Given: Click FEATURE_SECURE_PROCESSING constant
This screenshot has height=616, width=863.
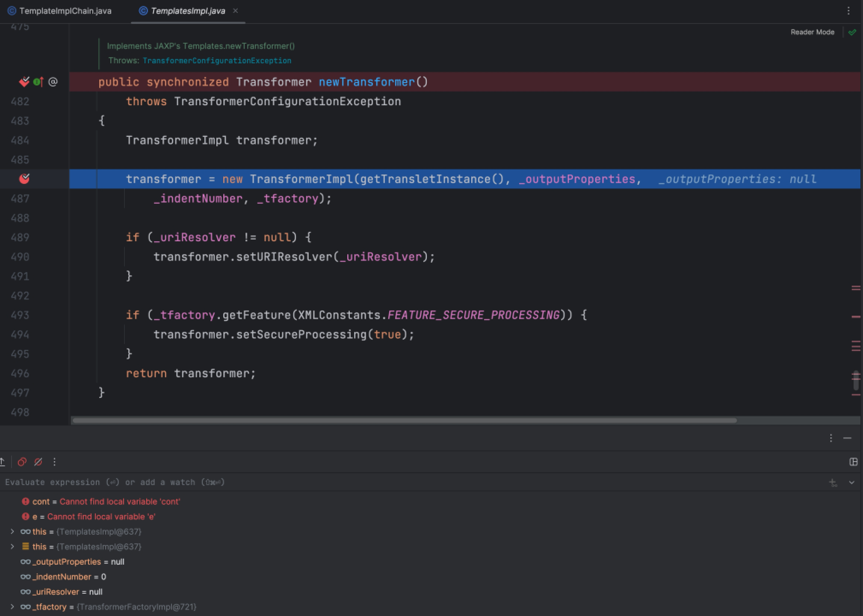Looking at the screenshot, I should [x=474, y=315].
